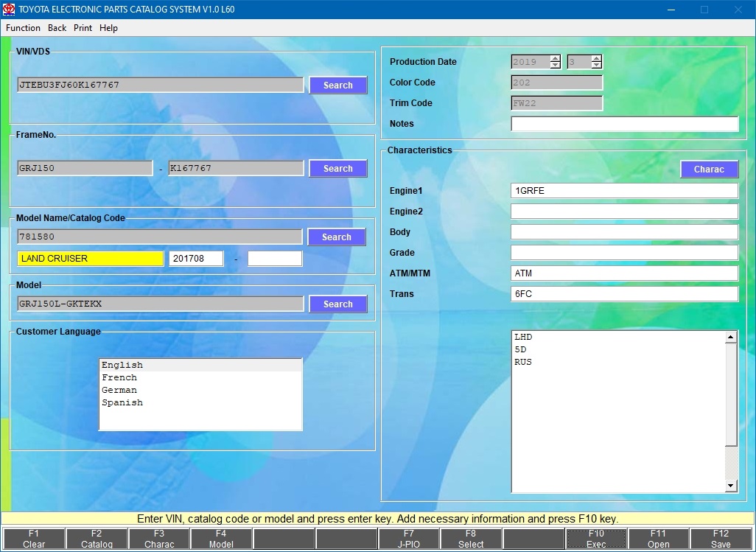Click the empty Grade field

click(624, 253)
